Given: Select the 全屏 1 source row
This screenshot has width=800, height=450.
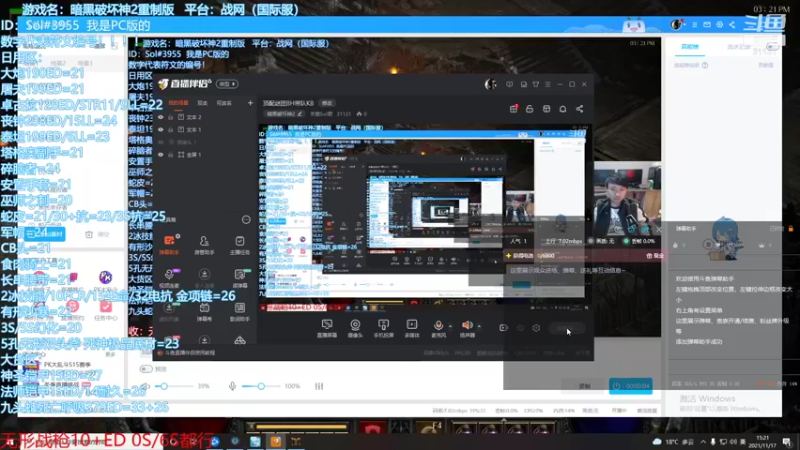Looking at the screenshot, I should [204, 155].
